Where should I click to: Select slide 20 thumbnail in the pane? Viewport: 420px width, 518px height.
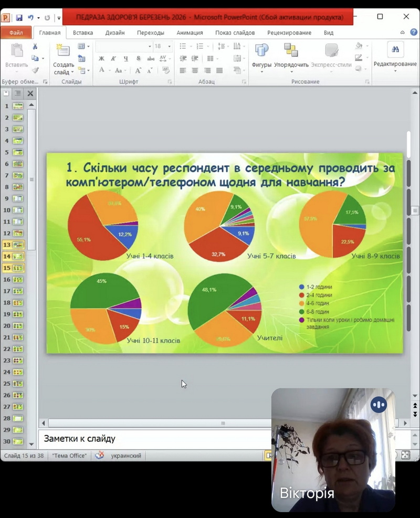click(18, 325)
